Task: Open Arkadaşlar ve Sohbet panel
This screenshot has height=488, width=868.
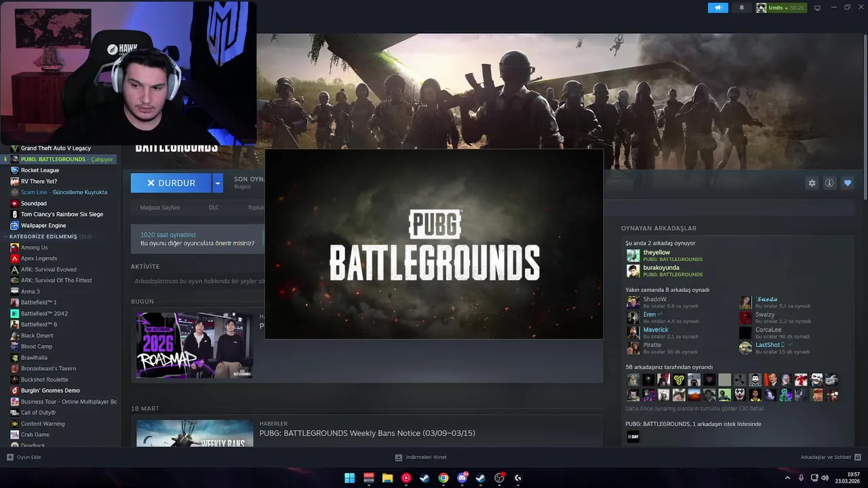Action: pos(831,457)
